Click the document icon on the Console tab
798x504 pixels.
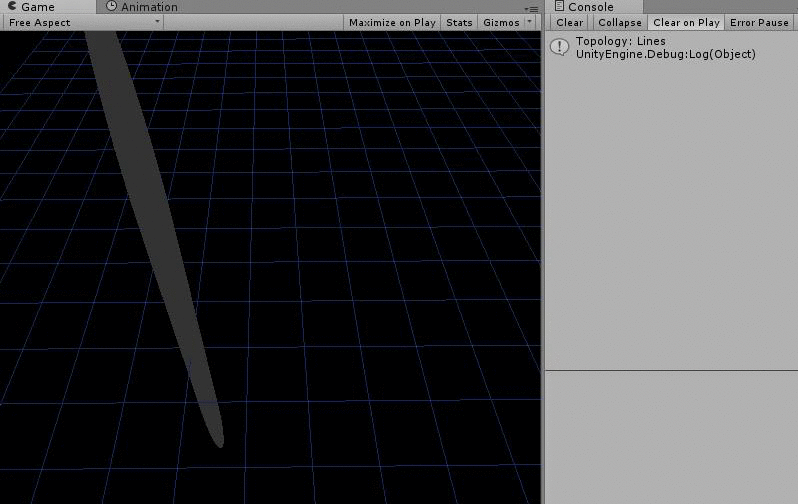point(559,6)
